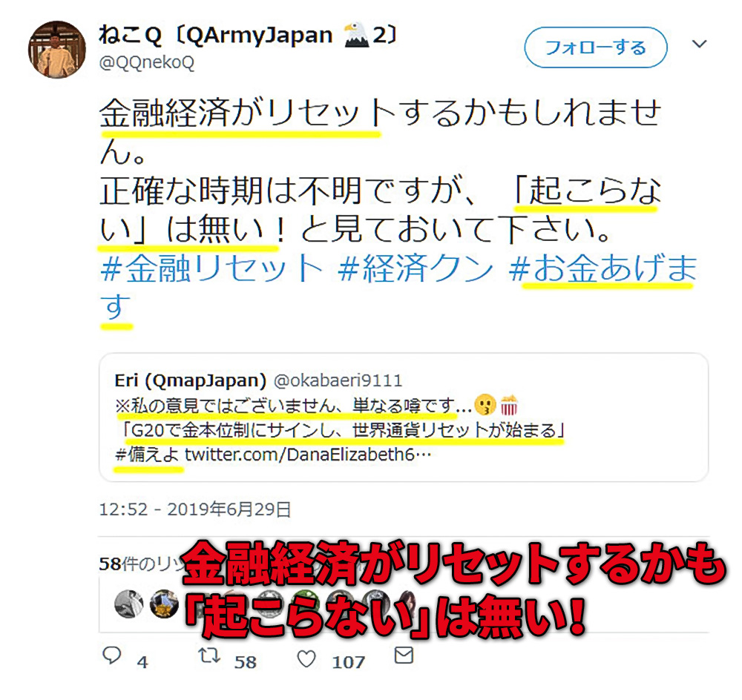This screenshot has width=742, height=700.
Task: Open the twitter.com/DanaElizabeth6 link
Action: 308,455
